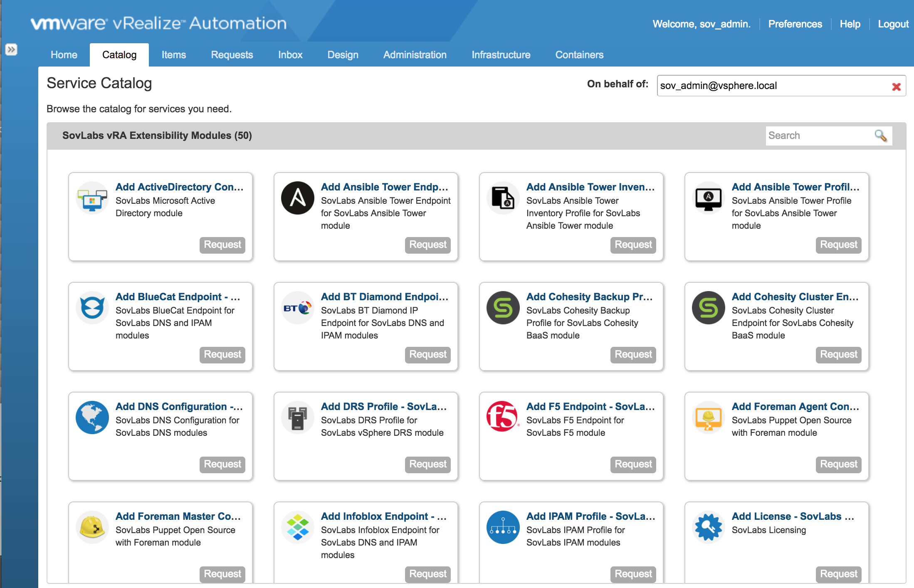Request the Add DRS Profile item
Viewport: 914px width, 588px height.
(428, 464)
